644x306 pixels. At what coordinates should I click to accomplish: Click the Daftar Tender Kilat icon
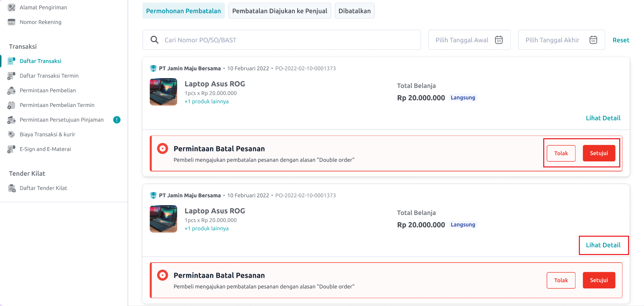click(12, 188)
